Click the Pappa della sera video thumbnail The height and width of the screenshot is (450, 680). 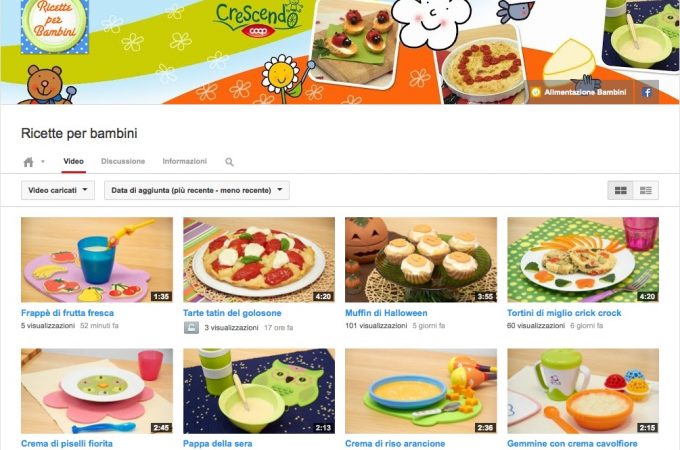pyautogui.click(x=259, y=391)
